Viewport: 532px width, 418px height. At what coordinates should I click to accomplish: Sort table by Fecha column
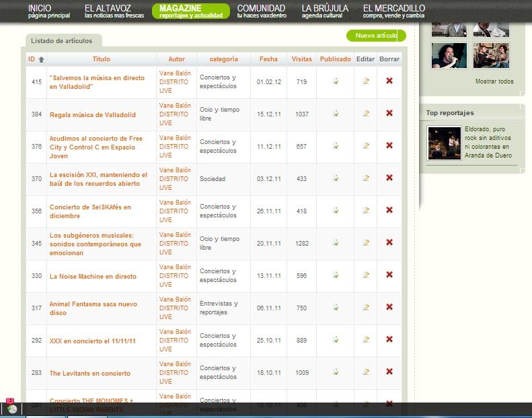(x=268, y=59)
